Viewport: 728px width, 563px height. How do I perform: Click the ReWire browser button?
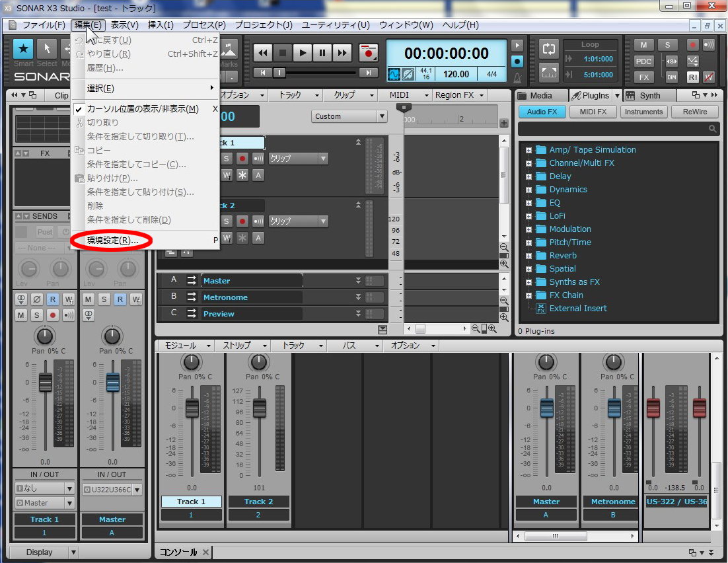tap(695, 111)
